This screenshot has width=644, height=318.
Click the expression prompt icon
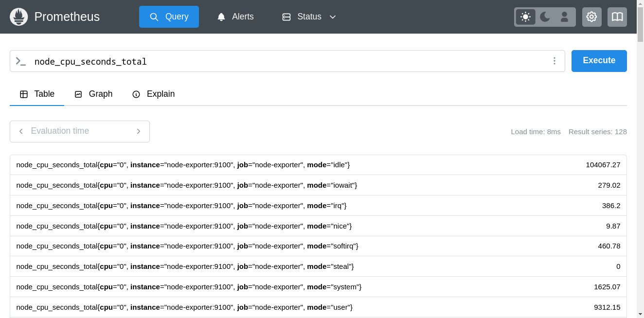click(x=20, y=61)
